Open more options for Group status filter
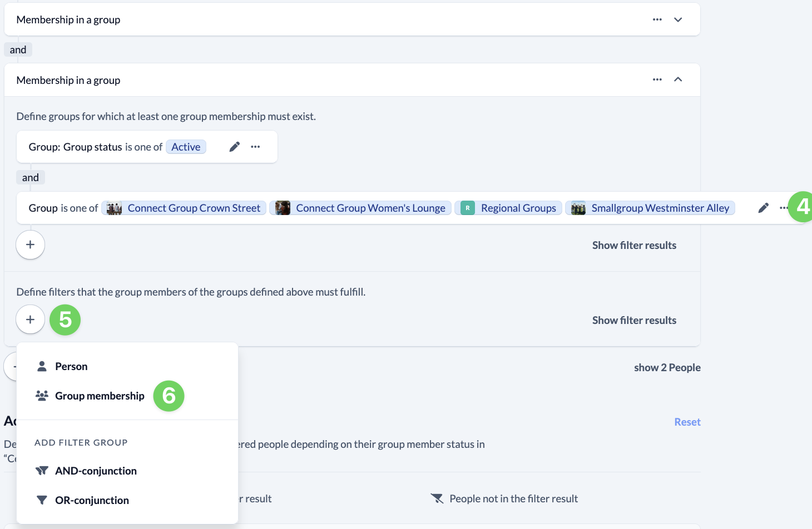This screenshot has height=529, width=812. [x=255, y=147]
